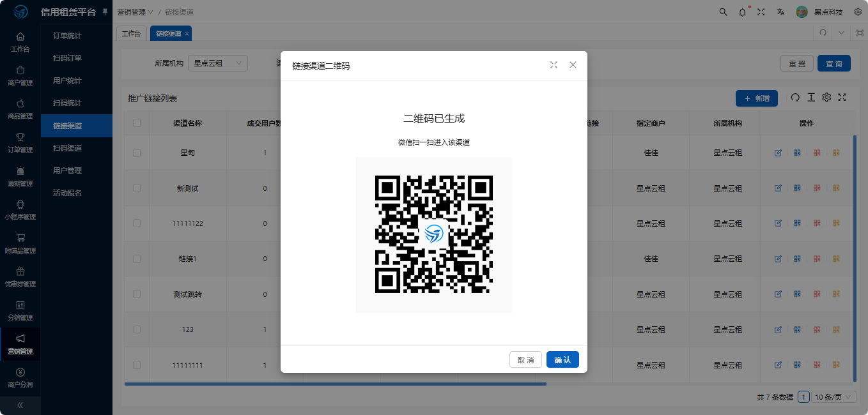
Task: Click the search icon in the header
Action: point(723,12)
